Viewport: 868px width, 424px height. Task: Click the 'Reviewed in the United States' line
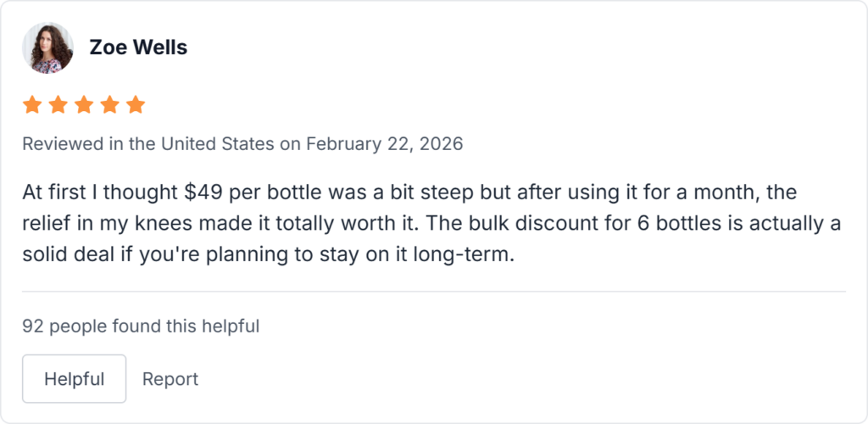point(148,143)
